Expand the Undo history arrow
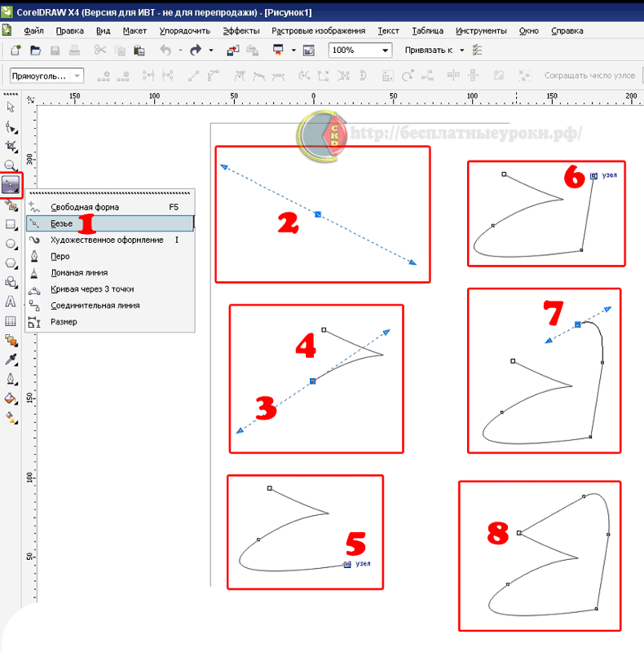Image resolution: width=644 pixels, height=652 pixels. click(x=180, y=51)
